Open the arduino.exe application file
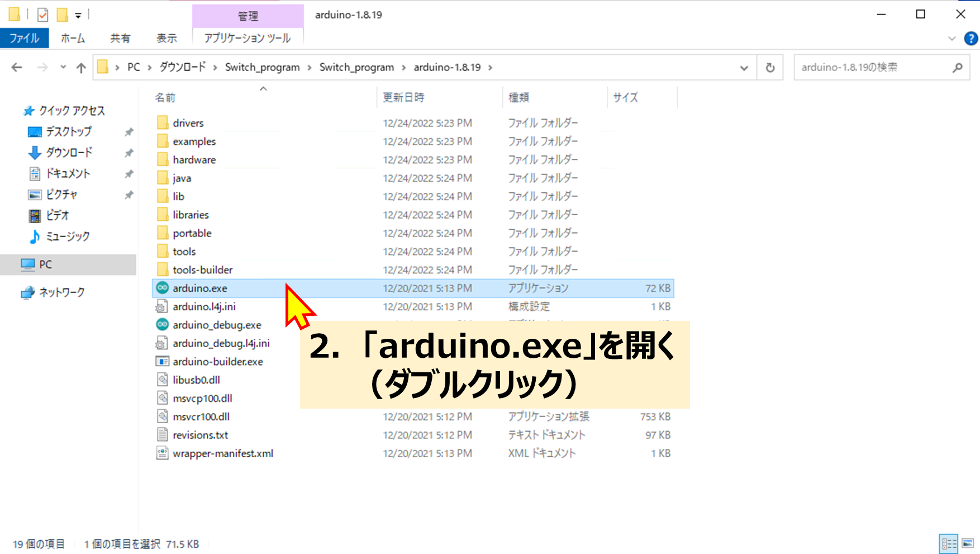980x554 pixels. [x=413, y=288]
